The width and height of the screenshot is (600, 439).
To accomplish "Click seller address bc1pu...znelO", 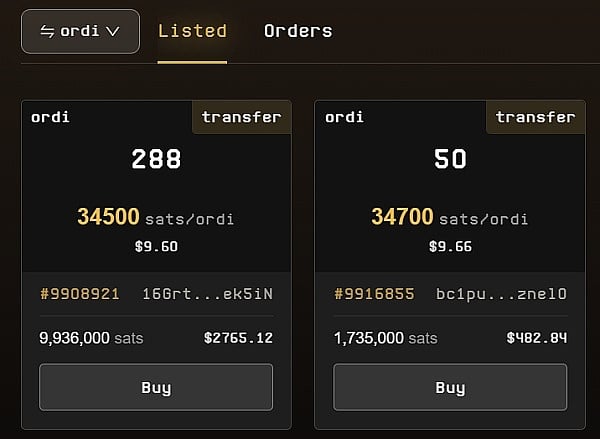I will (502, 294).
